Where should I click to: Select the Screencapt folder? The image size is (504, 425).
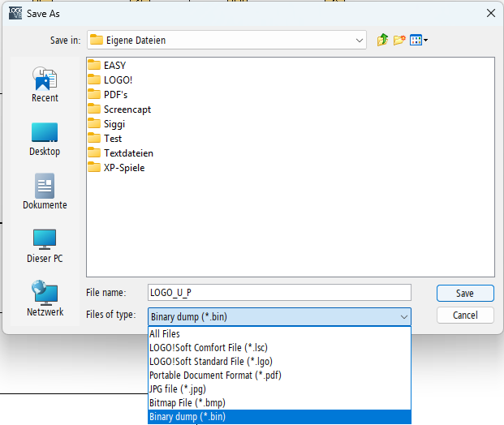[x=119, y=109]
